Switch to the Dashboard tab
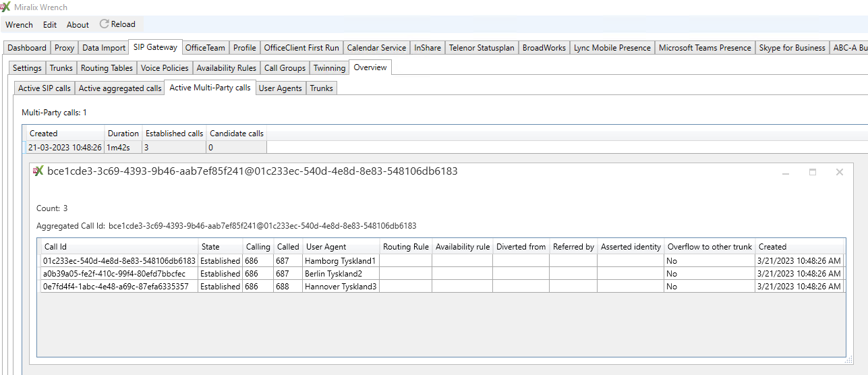 point(27,48)
